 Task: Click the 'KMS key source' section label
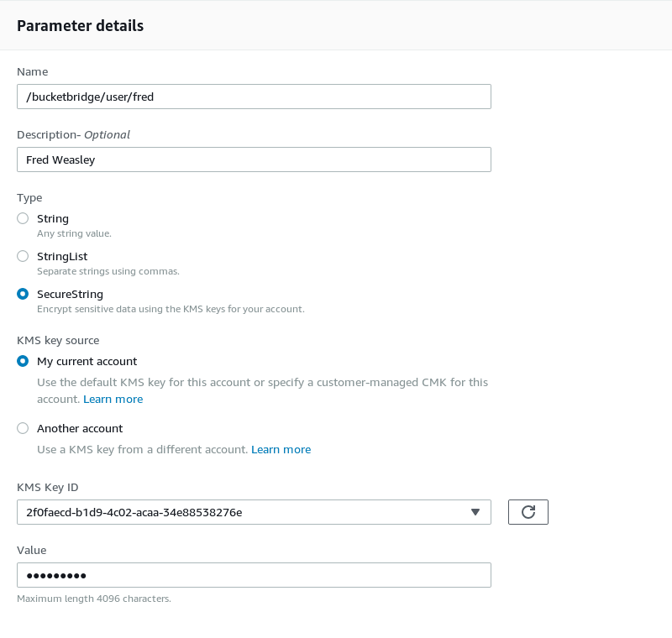[58, 341]
